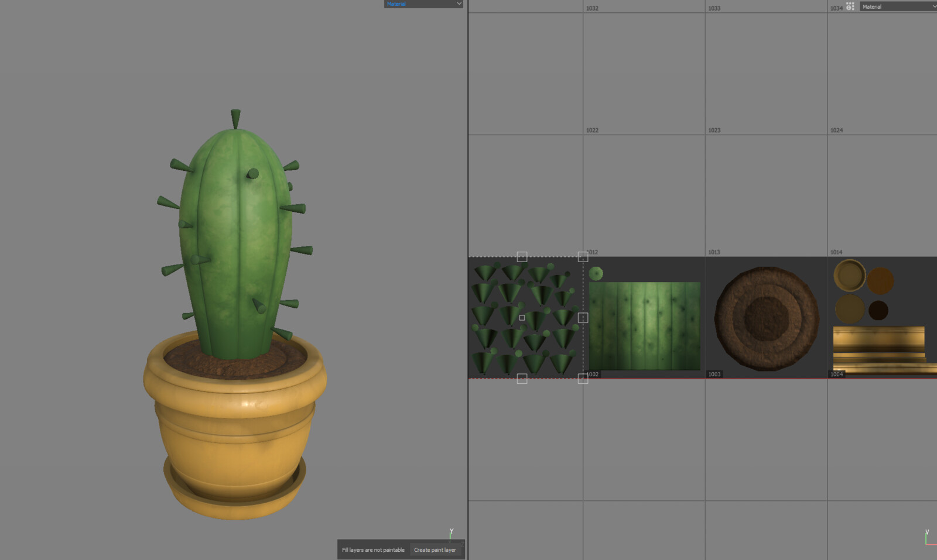This screenshot has height=560, width=937.
Task: Select the pot texture strips in tile 1004
Action: coord(884,349)
